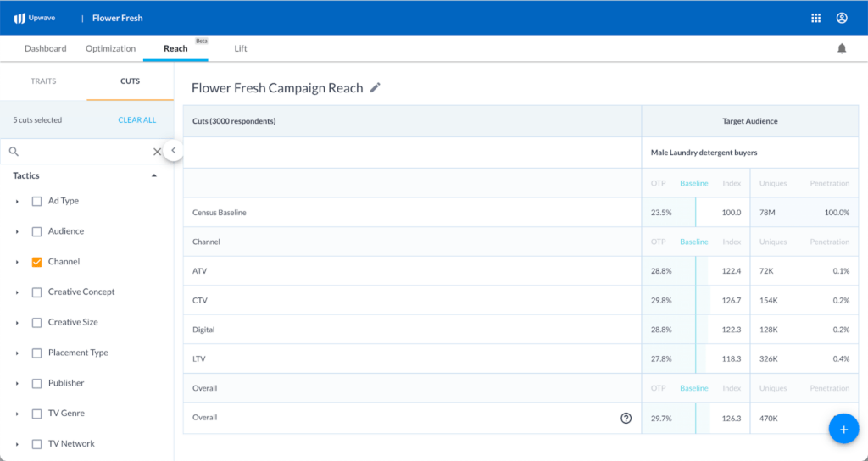The image size is (868, 461).
Task: Expand the Ad Type tree arrow
Action: coord(17,202)
